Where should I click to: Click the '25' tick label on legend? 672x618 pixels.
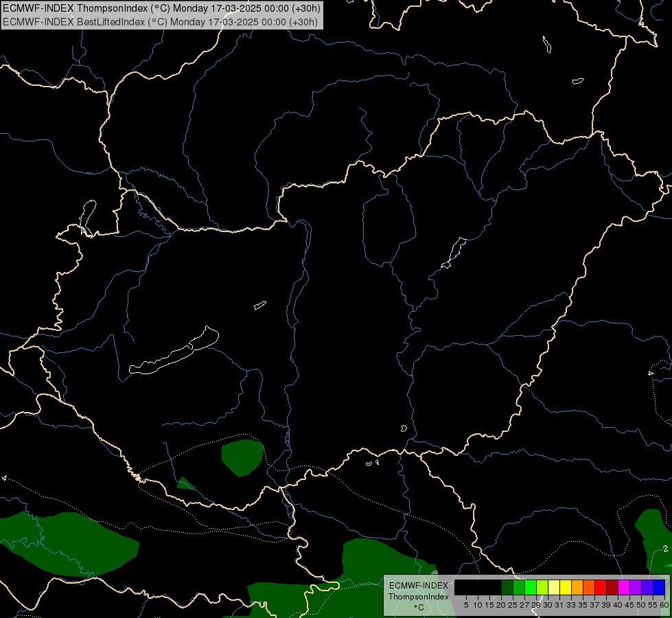513,605
